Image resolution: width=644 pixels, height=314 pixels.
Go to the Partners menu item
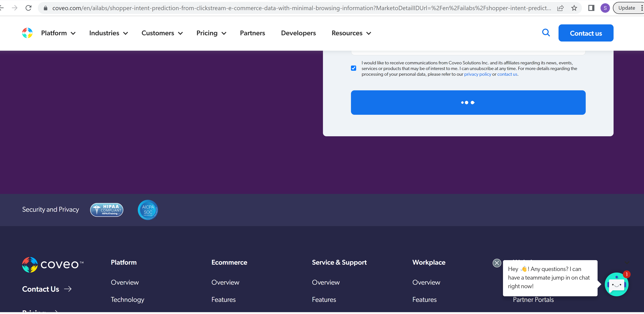point(252,33)
